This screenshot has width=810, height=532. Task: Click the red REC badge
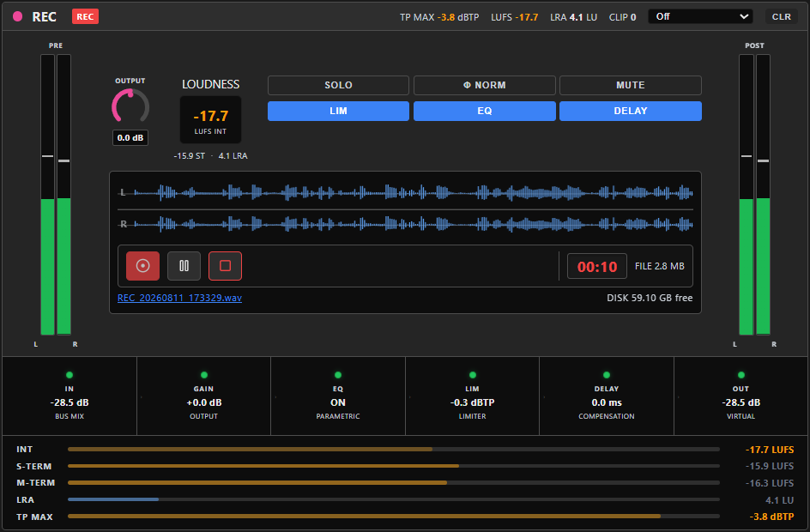(85, 16)
